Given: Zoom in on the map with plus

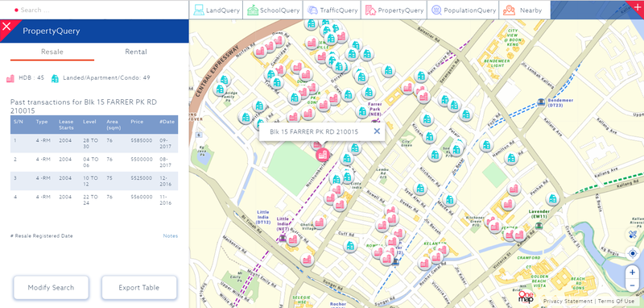Looking at the screenshot, I should [633, 273].
